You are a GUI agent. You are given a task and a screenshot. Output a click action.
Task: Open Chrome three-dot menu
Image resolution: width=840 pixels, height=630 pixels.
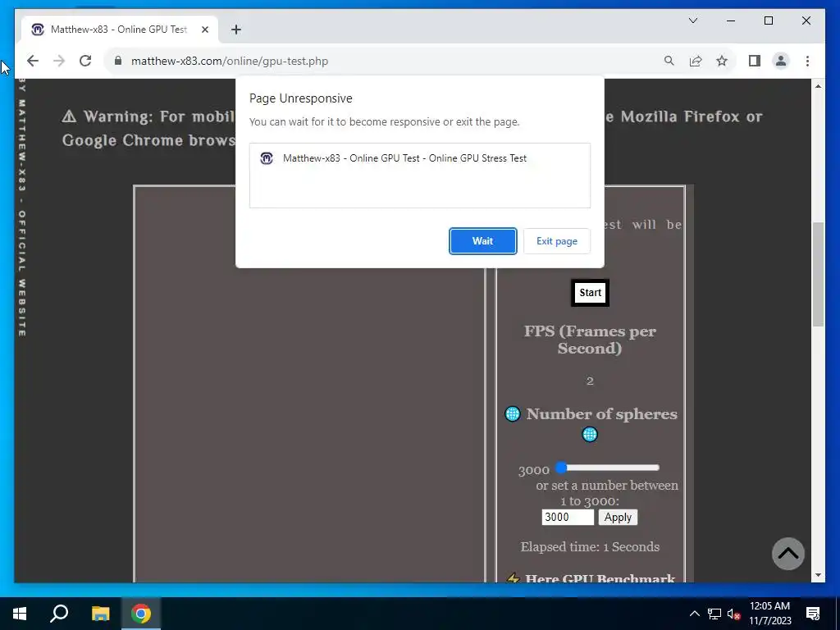tap(807, 61)
